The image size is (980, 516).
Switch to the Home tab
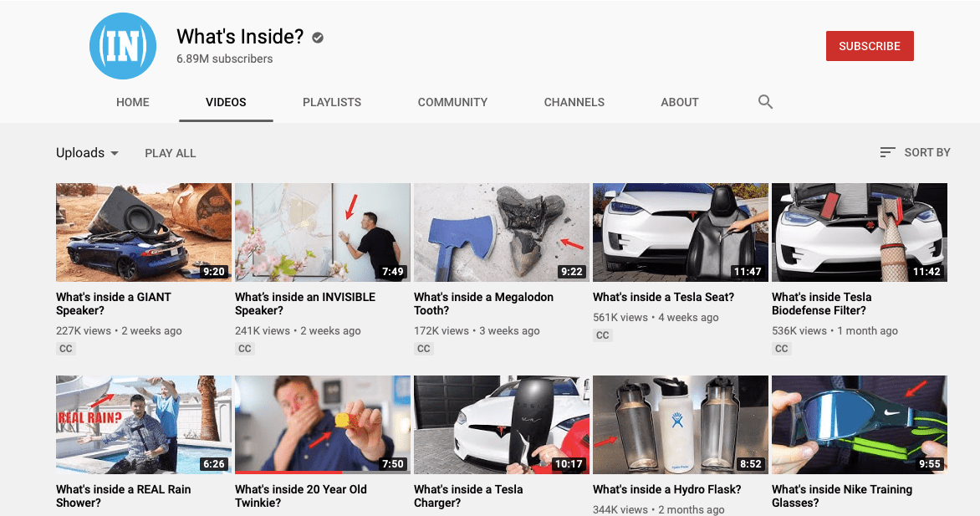coord(132,102)
